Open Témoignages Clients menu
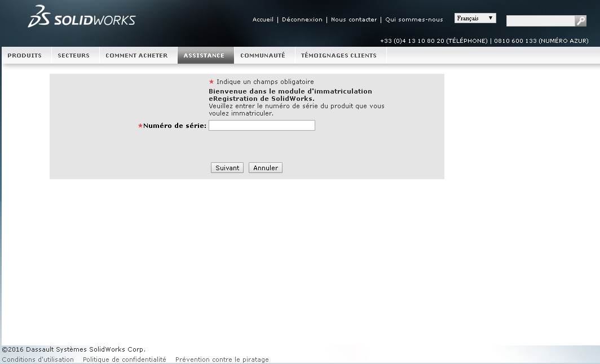The width and height of the screenshot is (600, 364). click(338, 55)
